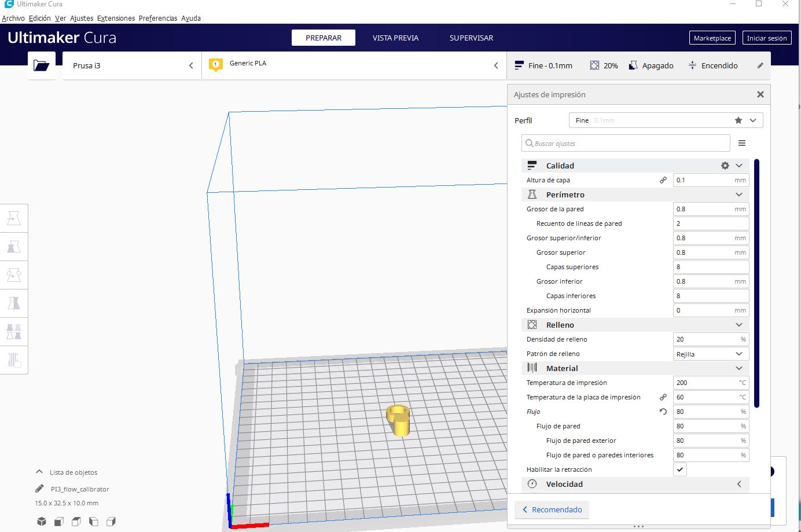Open the Support Blocker tool
801x532 pixels.
tap(14, 359)
